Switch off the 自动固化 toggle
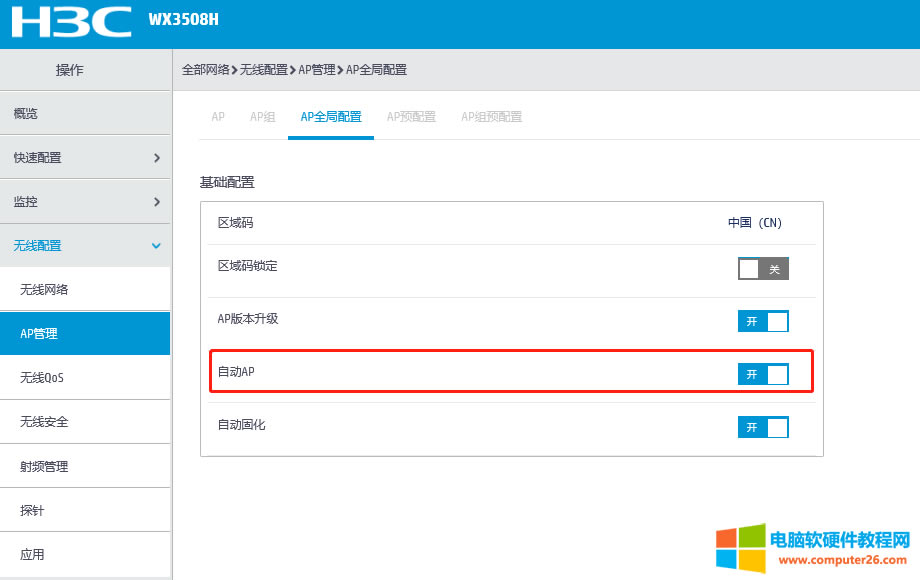The width and height of the screenshot is (920, 580). click(763, 427)
